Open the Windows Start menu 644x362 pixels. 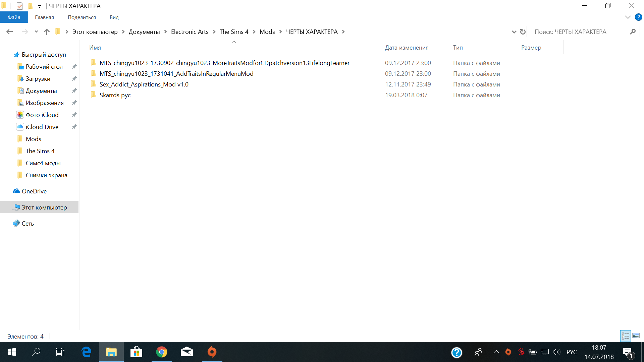click(x=12, y=352)
